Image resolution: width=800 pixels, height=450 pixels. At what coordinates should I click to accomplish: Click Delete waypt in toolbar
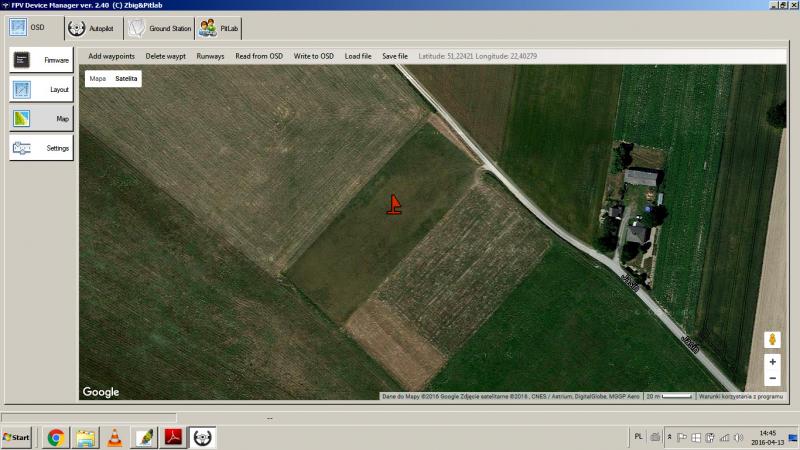click(x=166, y=56)
